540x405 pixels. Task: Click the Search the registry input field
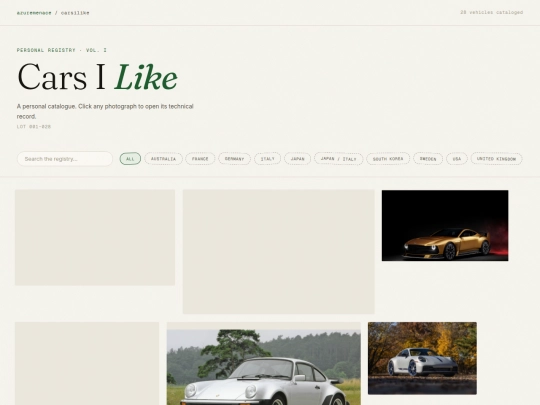(x=65, y=159)
